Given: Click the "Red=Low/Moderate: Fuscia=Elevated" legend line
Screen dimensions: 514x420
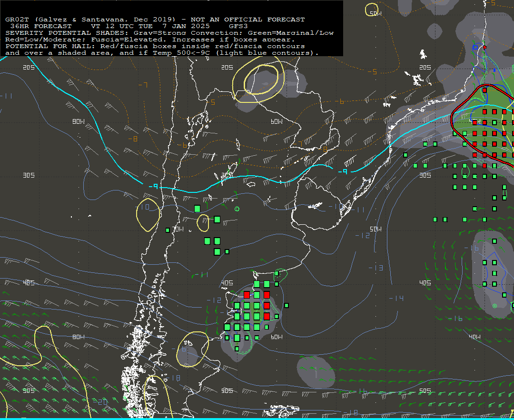Looking at the screenshot, I should click(150, 40).
